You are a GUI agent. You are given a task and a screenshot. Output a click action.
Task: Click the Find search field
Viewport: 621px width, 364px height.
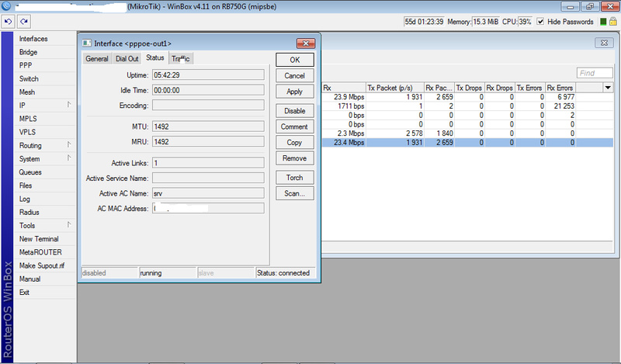(595, 73)
